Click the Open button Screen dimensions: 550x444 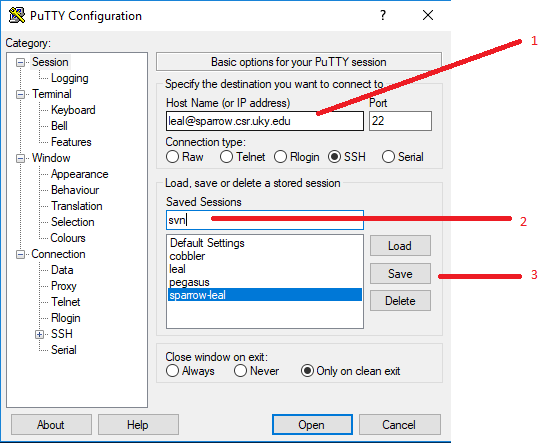point(312,425)
